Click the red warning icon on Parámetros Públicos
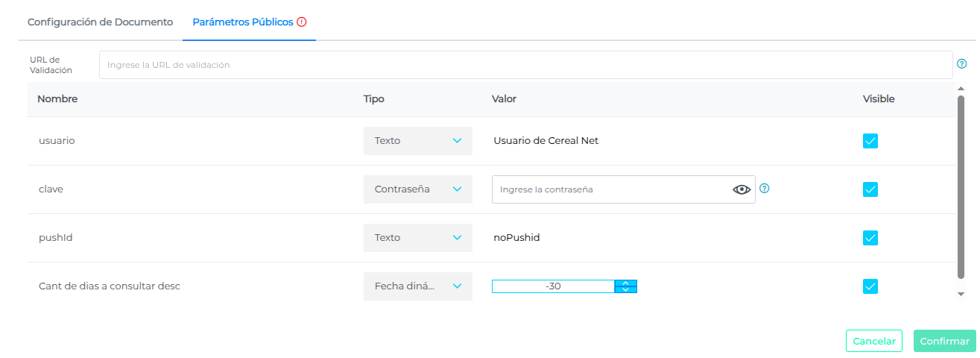 tap(302, 22)
